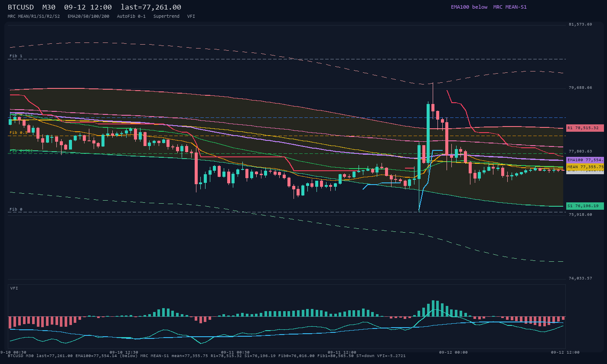The height and width of the screenshot is (364, 607).
Task: Click the 09-12 12:00 time axis label
Action: [x=565, y=352]
